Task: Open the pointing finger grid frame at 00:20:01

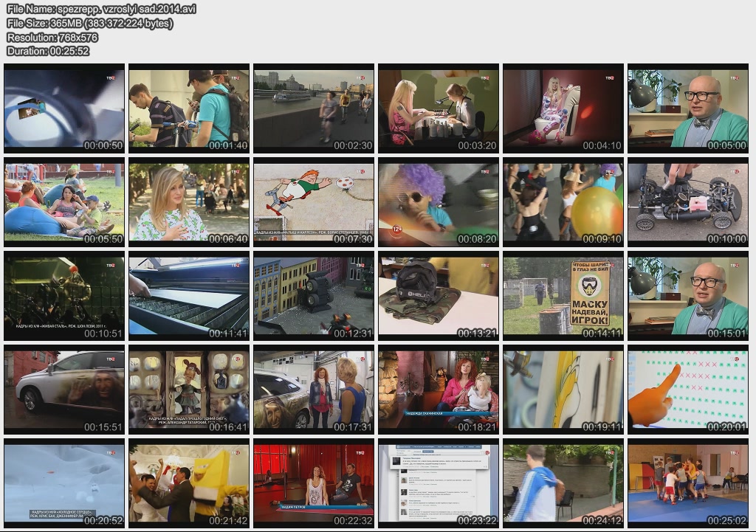Action: coord(688,390)
